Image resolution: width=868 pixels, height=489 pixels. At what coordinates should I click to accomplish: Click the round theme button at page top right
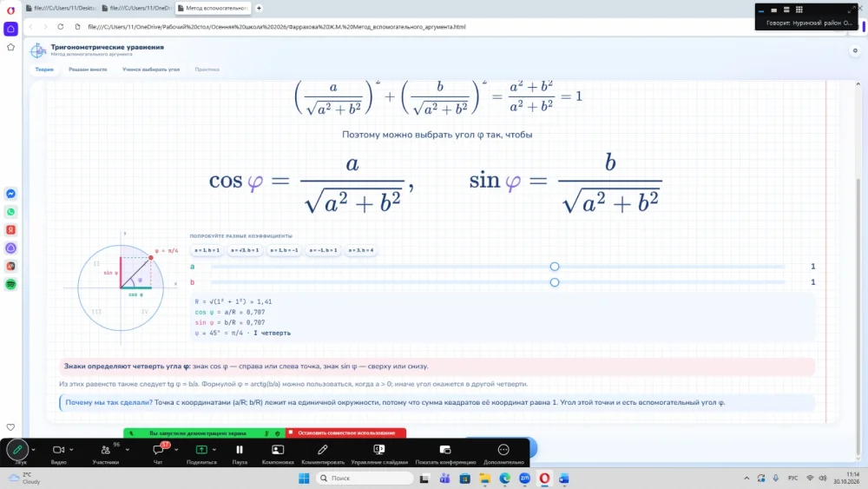[855, 50]
